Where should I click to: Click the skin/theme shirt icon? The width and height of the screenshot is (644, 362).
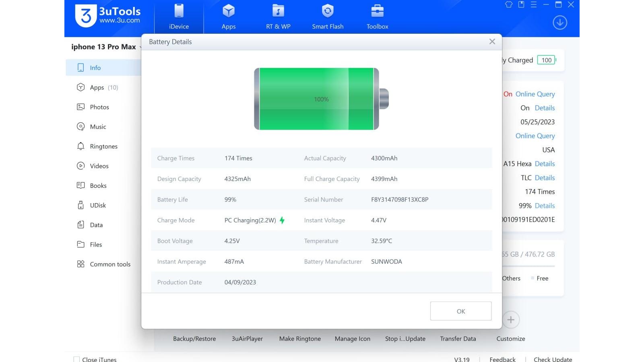[509, 4]
